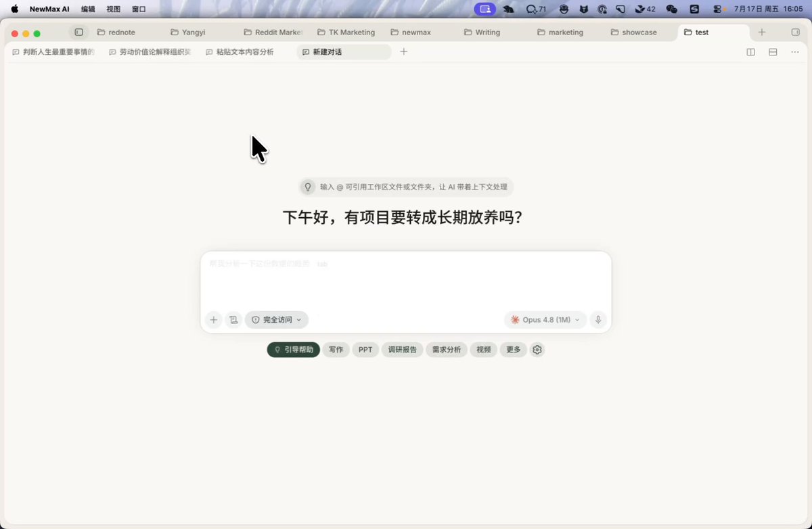Screen dimensions: 812x529
Task: Add a new workspace tab with plus
Action: (x=762, y=32)
